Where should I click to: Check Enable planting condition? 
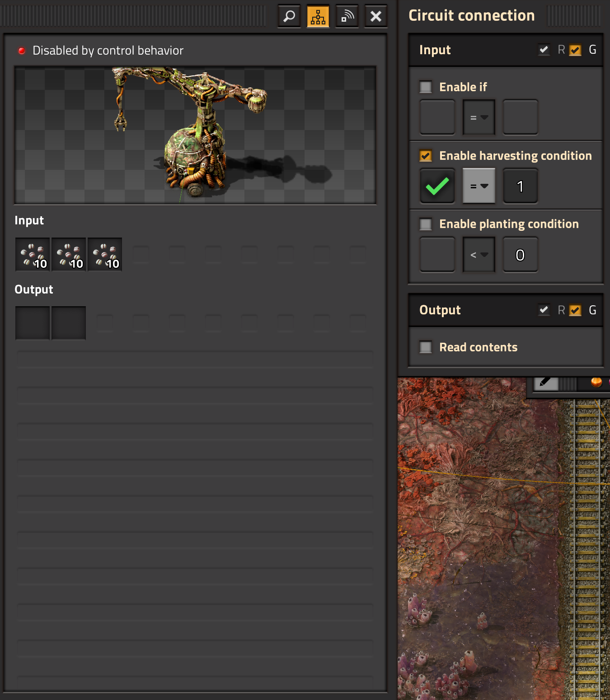(426, 224)
